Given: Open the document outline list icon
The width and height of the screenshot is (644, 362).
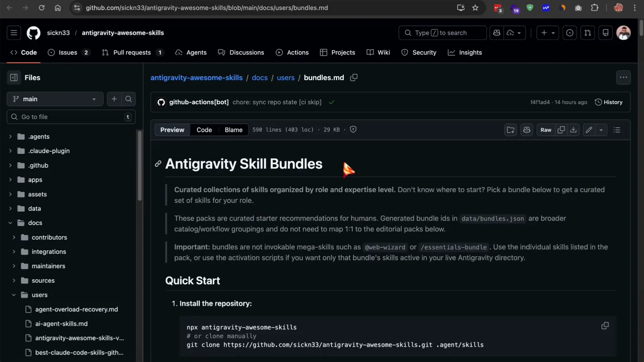Looking at the screenshot, I should (617, 130).
